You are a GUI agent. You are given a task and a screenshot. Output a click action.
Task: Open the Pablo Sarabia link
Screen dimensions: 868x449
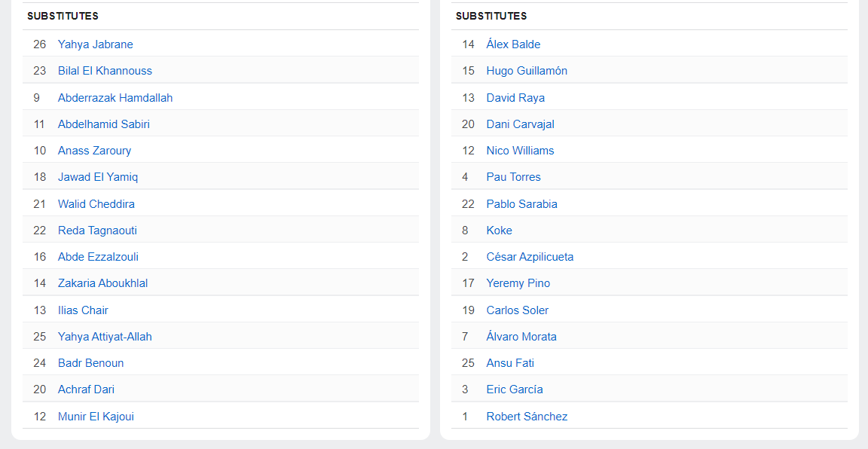coord(521,204)
